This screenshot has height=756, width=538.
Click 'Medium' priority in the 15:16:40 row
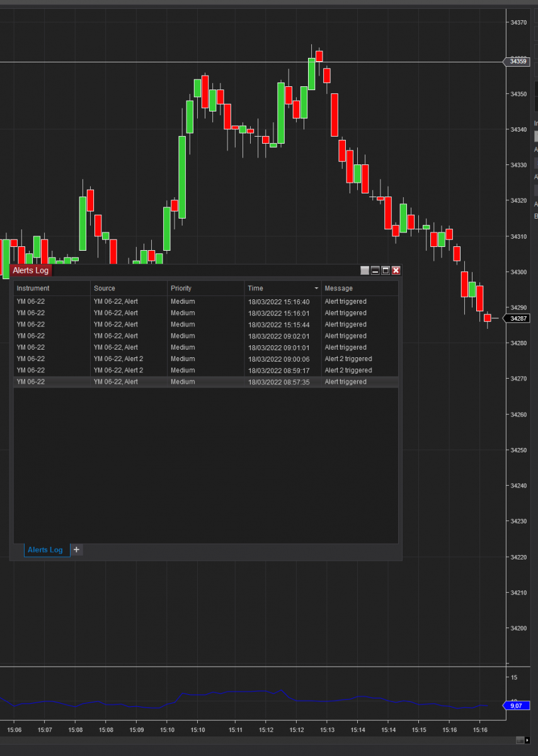point(183,301)
